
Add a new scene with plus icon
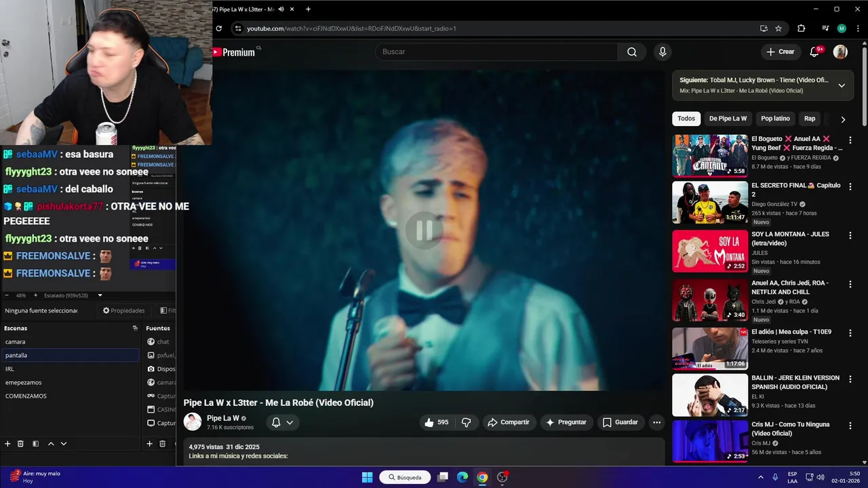click(x=7, y=444)
